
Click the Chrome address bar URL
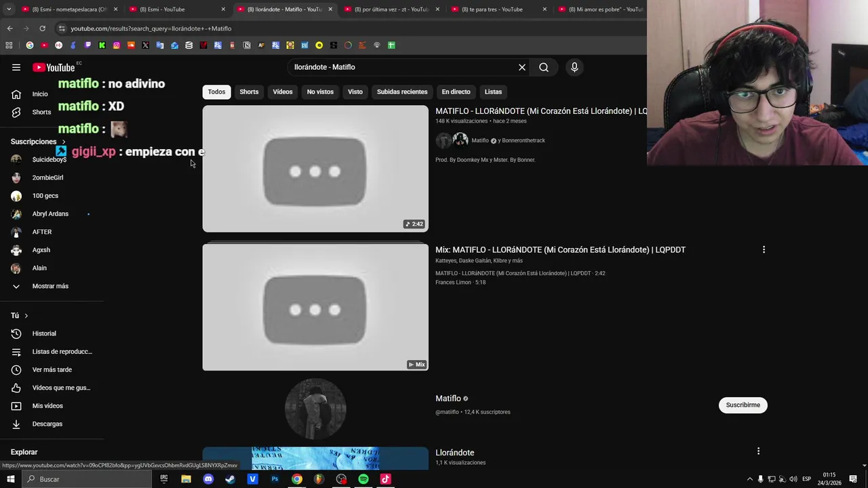click(x=151, y=28)
